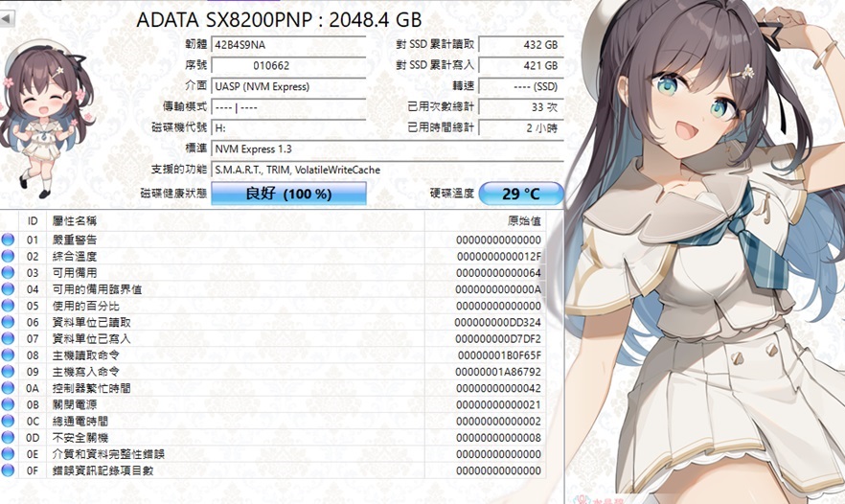Click the ID column header

click(33, 220)
